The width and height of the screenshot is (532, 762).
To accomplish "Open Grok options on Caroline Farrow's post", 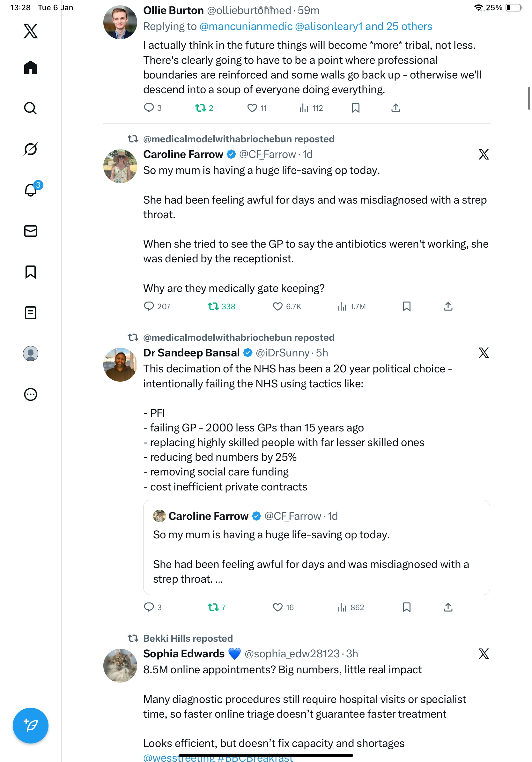I will [483, 154].
